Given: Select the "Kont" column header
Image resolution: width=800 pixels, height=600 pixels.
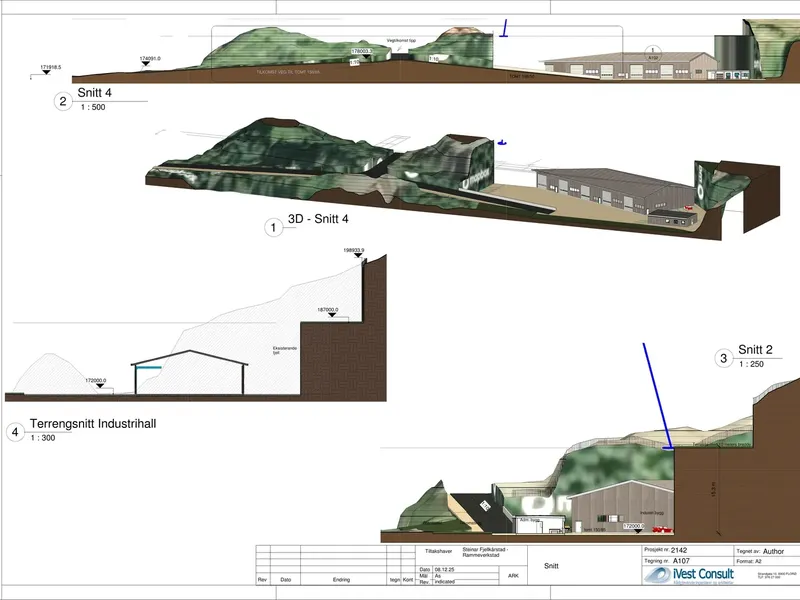Looking at the screenshot, I should coord(408,580).
